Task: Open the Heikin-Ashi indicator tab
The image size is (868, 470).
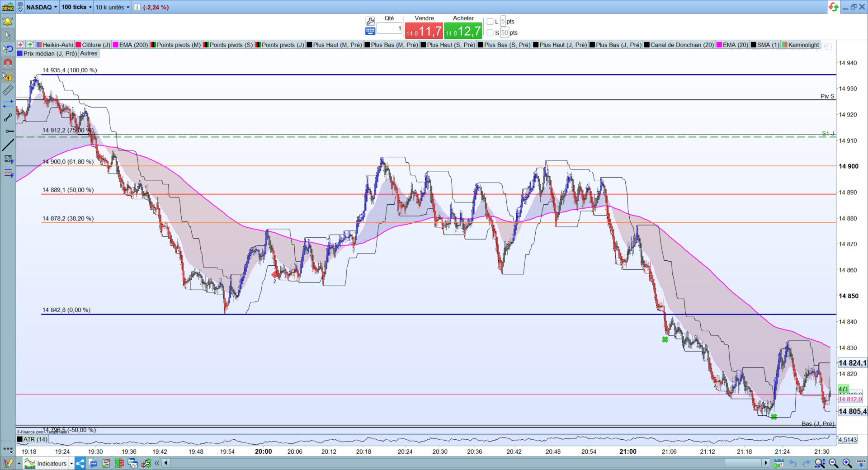Action: click(55, 45)
